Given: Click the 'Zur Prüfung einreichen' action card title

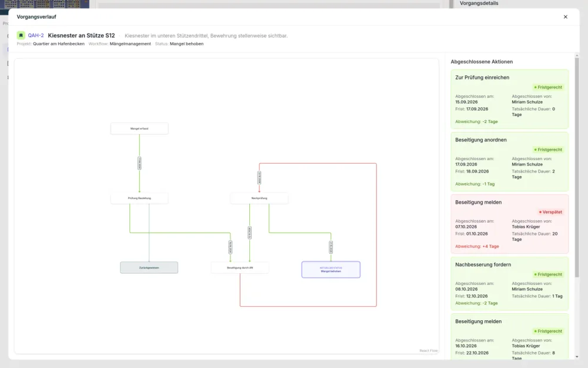Looking at the screenshot, I should tap(482, 77).
